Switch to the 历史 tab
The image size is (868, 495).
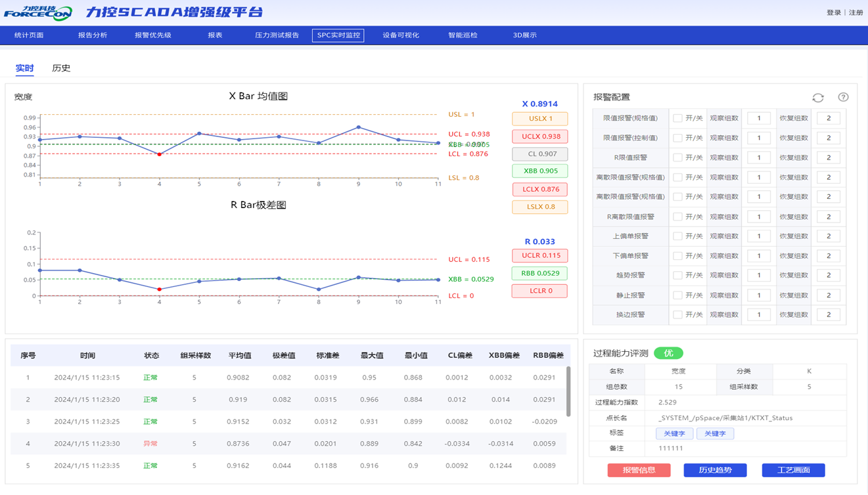tap(61, 68)
